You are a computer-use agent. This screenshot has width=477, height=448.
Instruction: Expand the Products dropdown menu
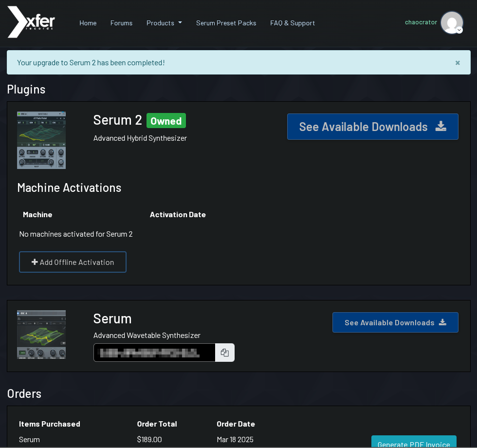point(164,23)
